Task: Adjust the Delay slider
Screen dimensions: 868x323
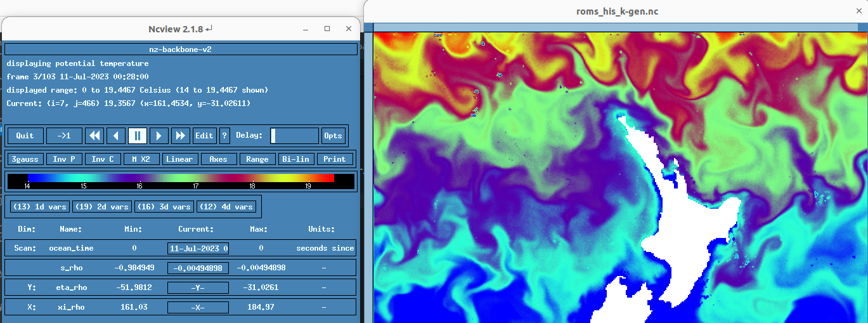Action: tap(294, 136)
